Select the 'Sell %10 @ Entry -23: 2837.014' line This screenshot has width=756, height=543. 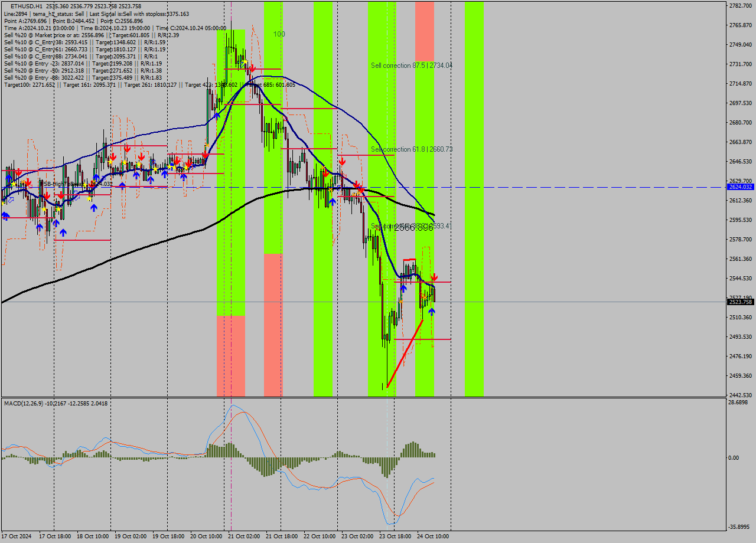pos(83,63)
